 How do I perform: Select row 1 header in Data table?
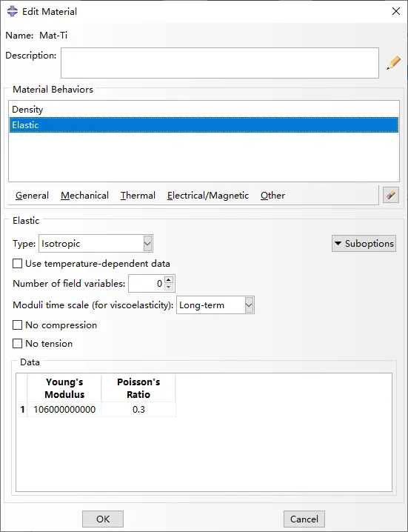coord(22,410)
